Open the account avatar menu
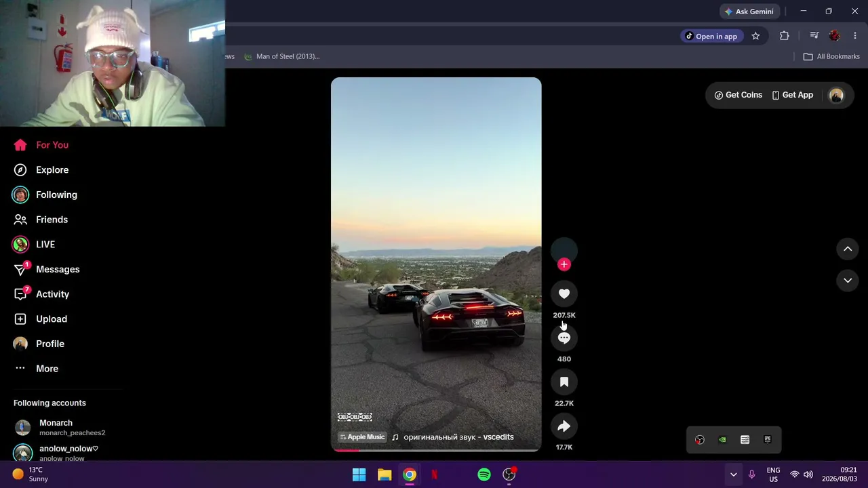This screenshot has height=488, width=868. tap(836, 96)
